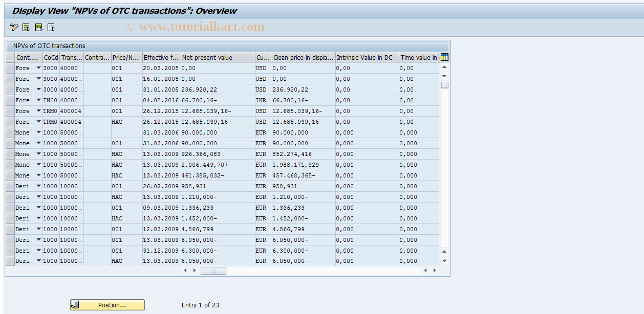644x314 pixels.
Task: Click the Effective f... column header
Action: (x=161, y=57)
